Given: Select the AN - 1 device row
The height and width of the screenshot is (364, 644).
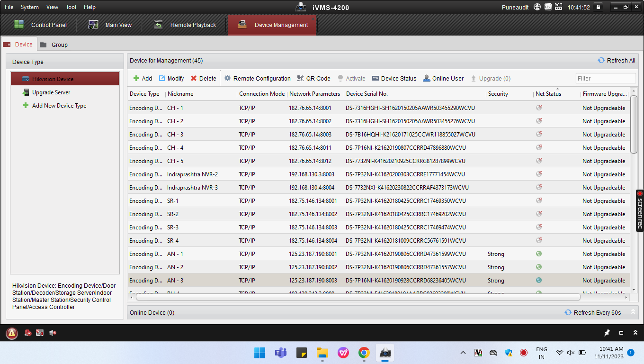Looking at the screenshot, I should (x=378, y=254).
